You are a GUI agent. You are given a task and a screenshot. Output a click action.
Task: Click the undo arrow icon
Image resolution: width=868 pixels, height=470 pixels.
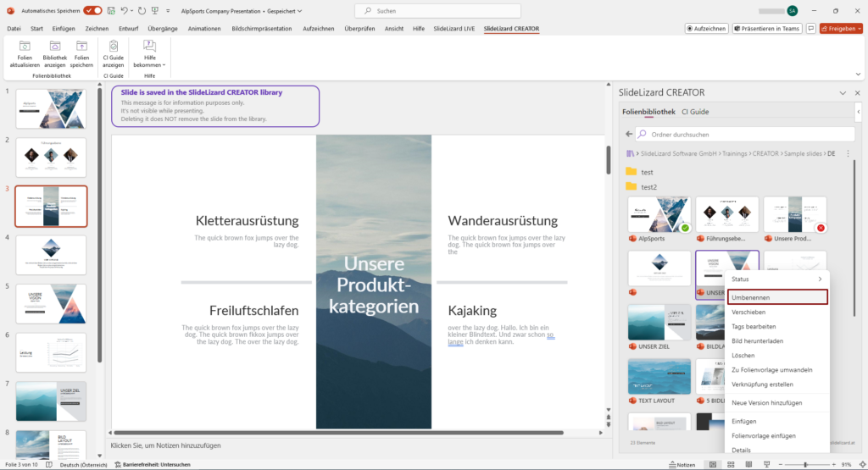124,10
